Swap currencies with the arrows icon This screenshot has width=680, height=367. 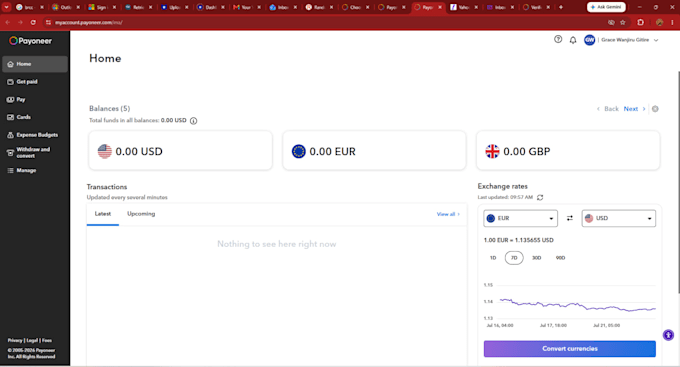pos(570,218)
